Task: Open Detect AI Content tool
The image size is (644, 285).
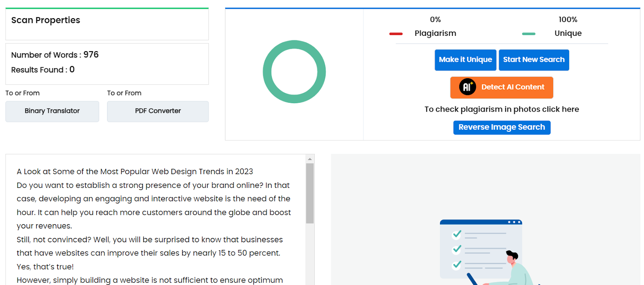Action: pos(502,87)
